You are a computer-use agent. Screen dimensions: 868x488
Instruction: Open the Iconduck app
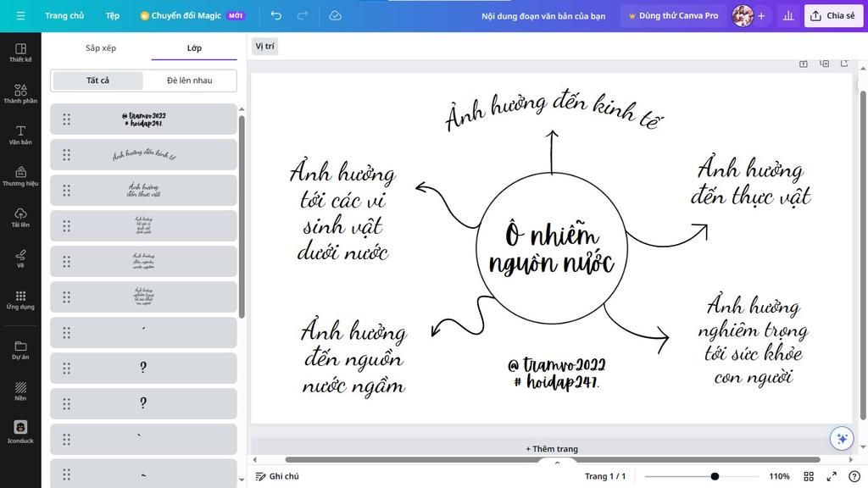click(20, 431)
